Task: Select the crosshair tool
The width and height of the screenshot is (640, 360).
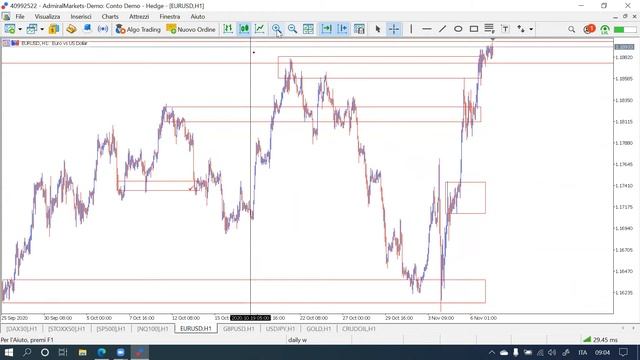Action: [x=394, y=29]
